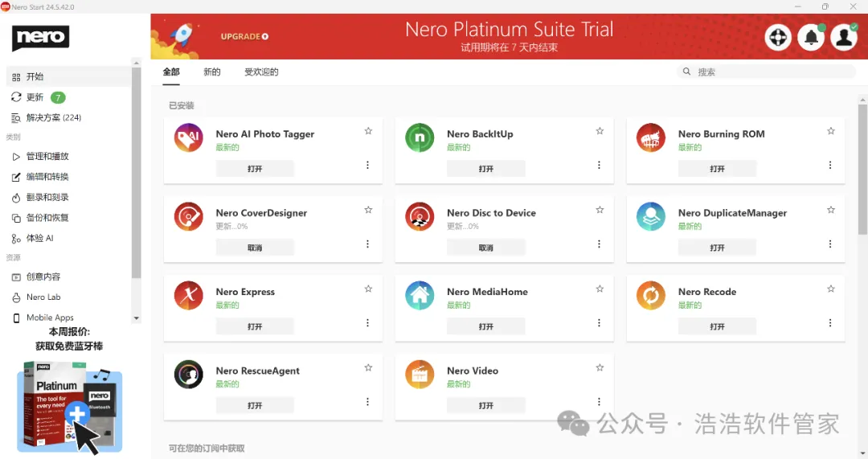The image size is (868, 459).
Task: Favorite Nero Recode with star
Action: pos(831,289)
